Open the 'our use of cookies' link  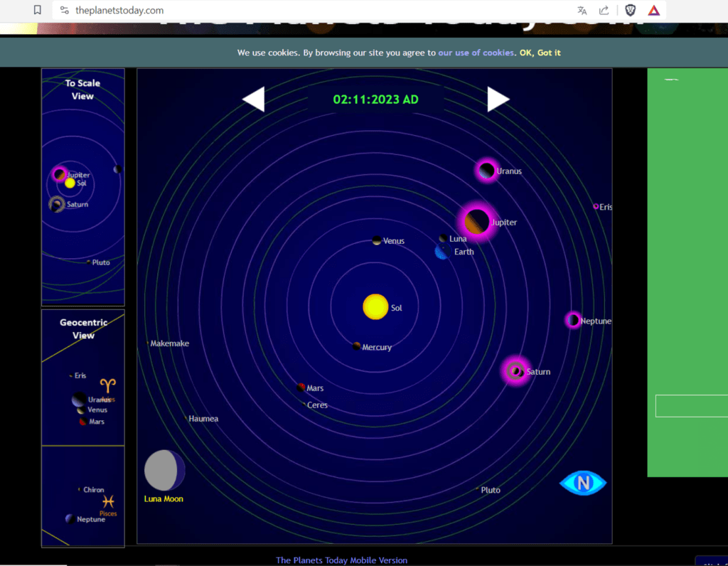click(476, 53)
